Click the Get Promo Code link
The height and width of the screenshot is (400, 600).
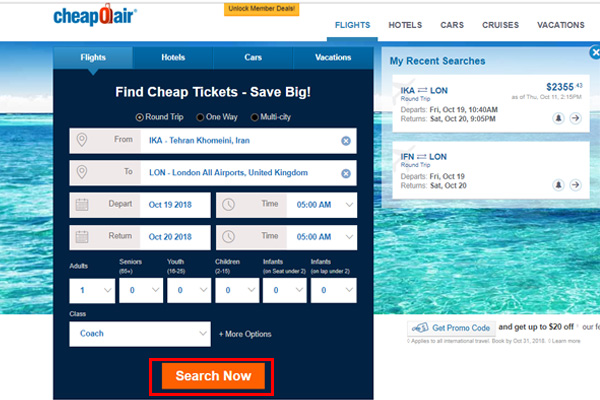pos(451,328)
